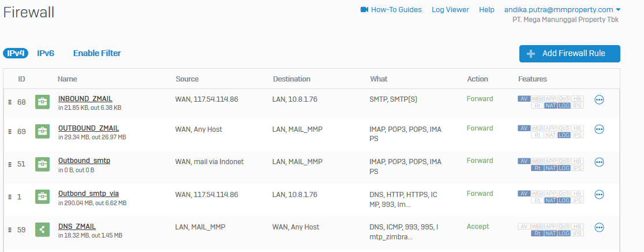Click the Add Firewall Rule button

pyautogui.click(x=570, y=54)
